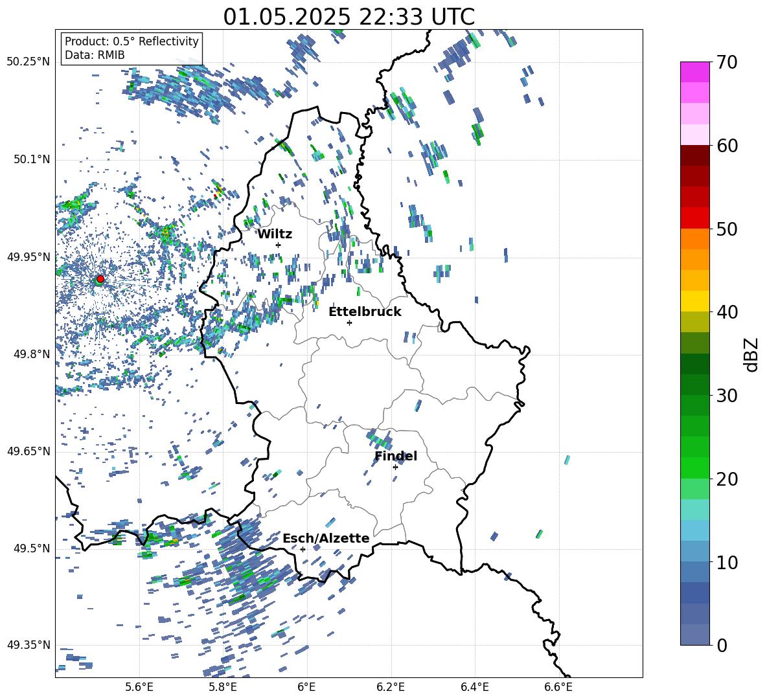Screen dimensions: 767x700
Task: Pick the orange swatch just above 50 dBZ
Action: tap(694, 238)
